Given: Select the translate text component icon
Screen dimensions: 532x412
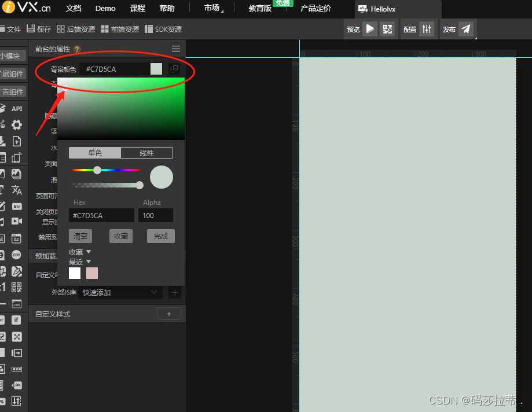Looking at the screenshot, I should click(x=17, y=190).
